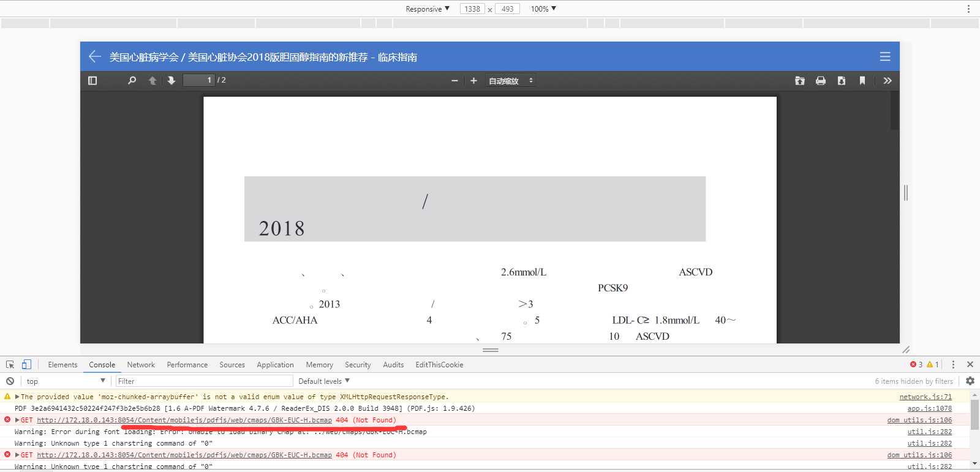Switch to the Security tab

coord(358,365)
